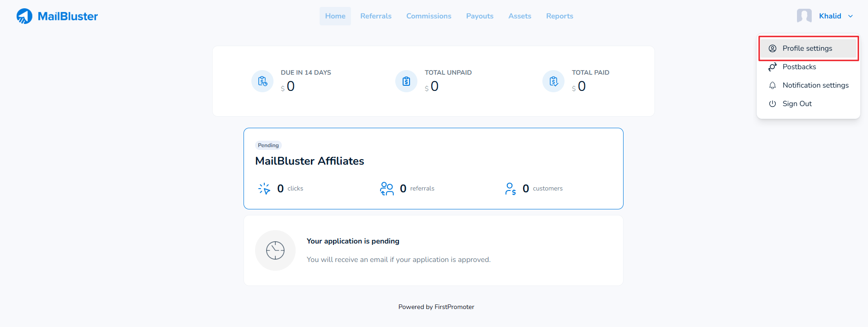Click the customers person-dollar icon
The image size is (868, 327).
click(511, 189)
